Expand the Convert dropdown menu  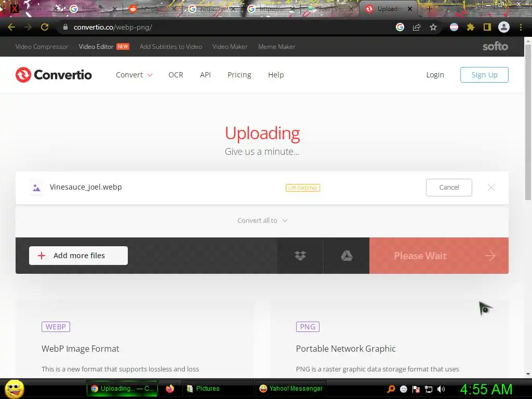pyautogui.click(x=134, y=75)
